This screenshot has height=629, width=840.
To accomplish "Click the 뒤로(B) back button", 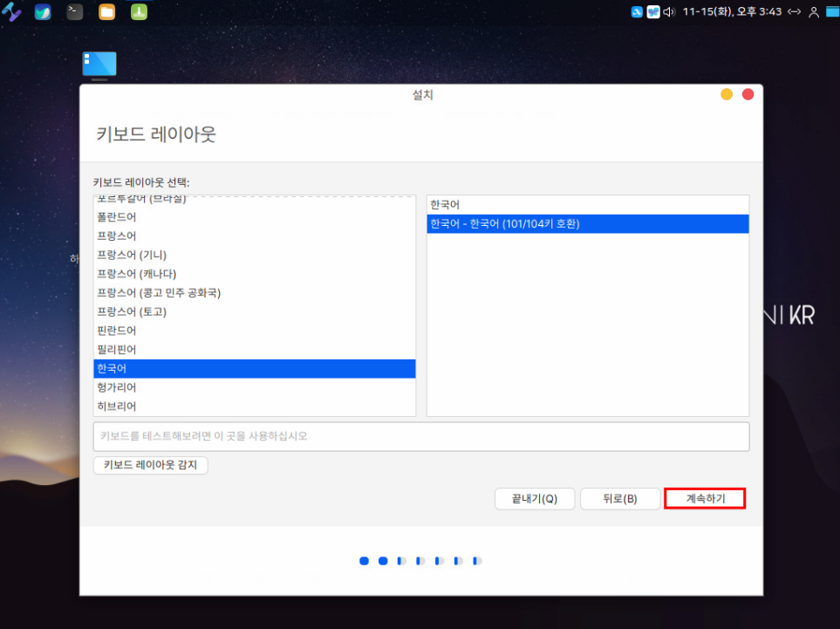I will pyautogui.click(x=619, y=499).
